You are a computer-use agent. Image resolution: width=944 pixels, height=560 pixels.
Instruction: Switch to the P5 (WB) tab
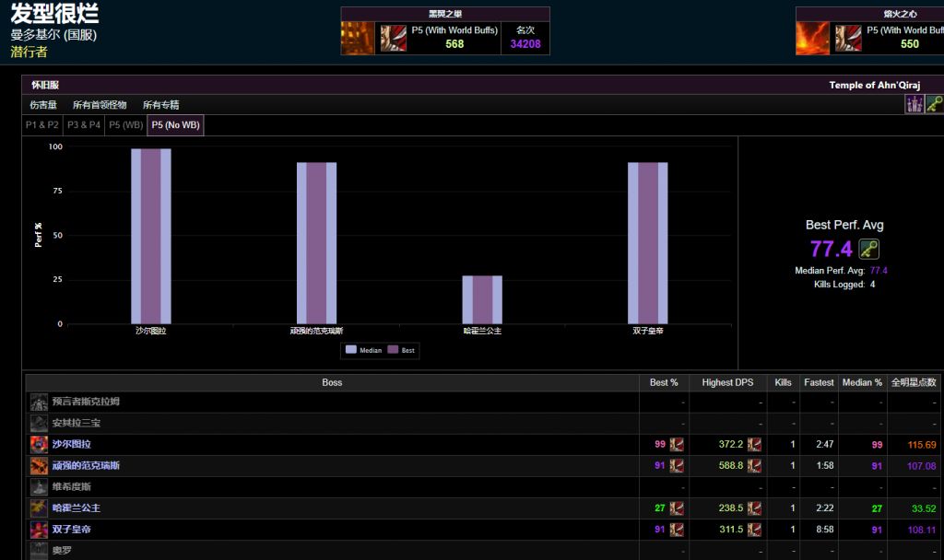click(126, 124)
